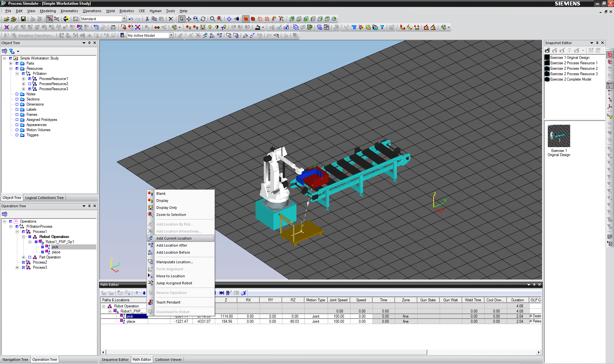
Task: Open the Kinematics menu
Action: [69, 11]
